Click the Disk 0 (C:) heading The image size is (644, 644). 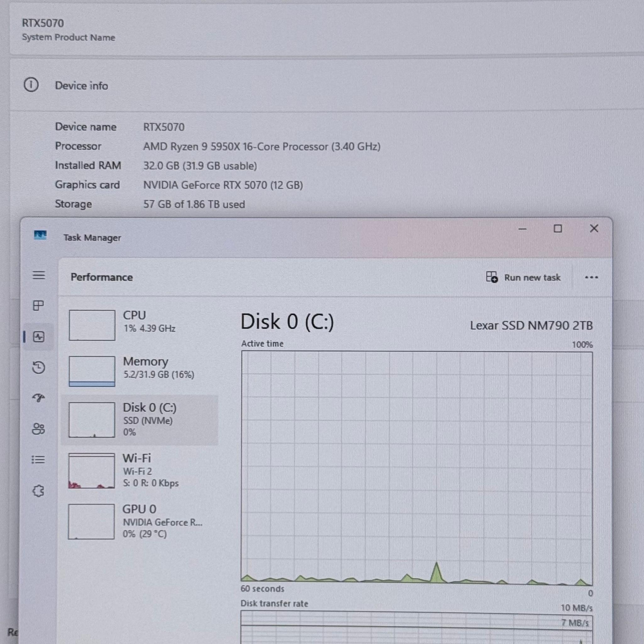coord(287,322)
